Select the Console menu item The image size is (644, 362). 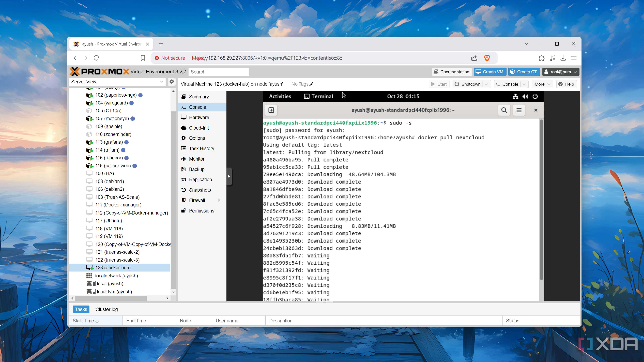tap(202, 107)
